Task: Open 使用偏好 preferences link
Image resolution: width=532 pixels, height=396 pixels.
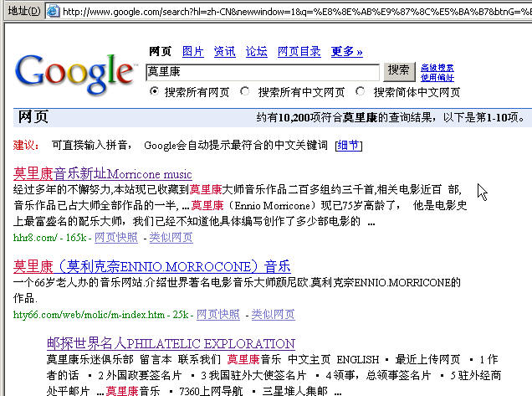Action: pos(437,77)
